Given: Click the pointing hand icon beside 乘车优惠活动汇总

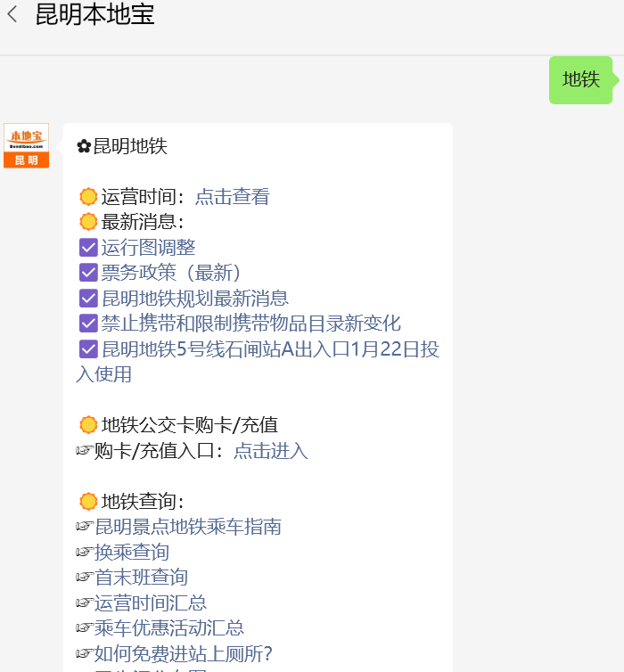Looking at the screenshot, I should 85,627.
